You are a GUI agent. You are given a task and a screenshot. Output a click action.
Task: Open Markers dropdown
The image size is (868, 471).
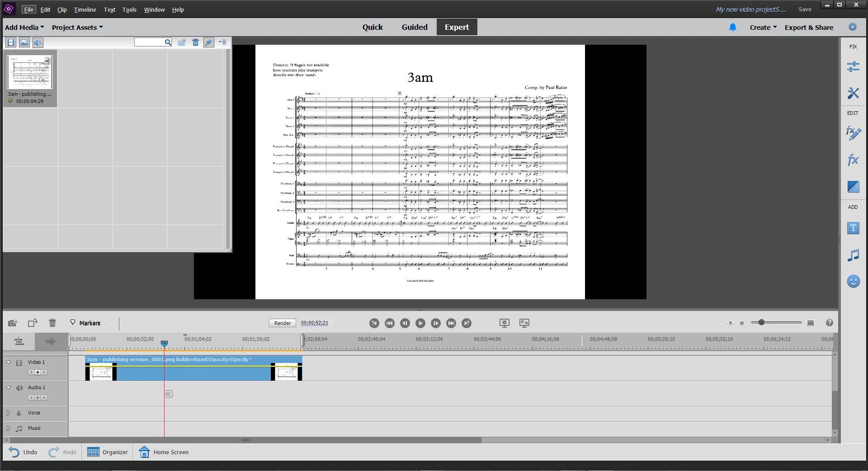coord(89,323)
